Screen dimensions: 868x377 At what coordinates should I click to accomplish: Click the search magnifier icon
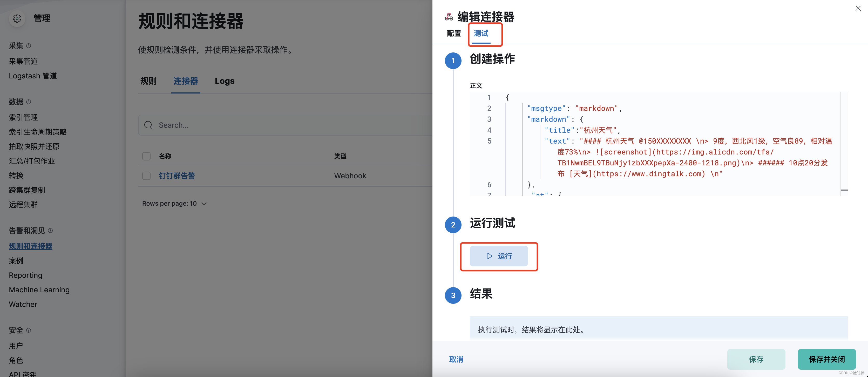point(148,125)
